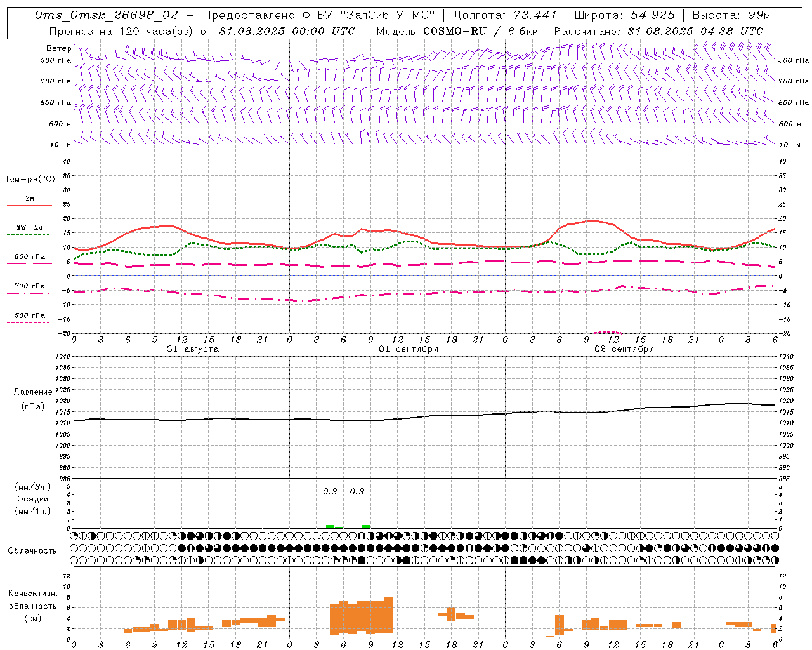Select the model label 'COSMO-RU / 6.6км'
Image resolution: width=812 pixels, height=650 pixels.
[x=481, y=30]
